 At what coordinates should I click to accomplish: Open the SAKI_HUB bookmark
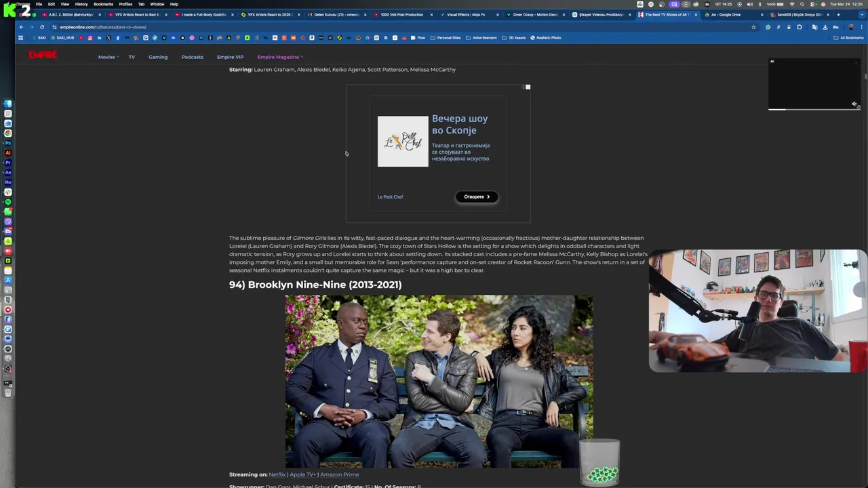point(62,37)
